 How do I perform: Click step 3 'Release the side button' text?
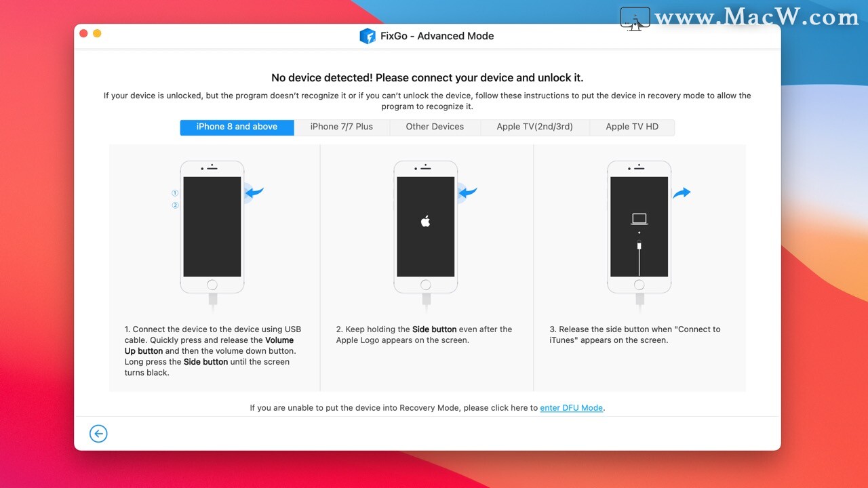[635, 335]
